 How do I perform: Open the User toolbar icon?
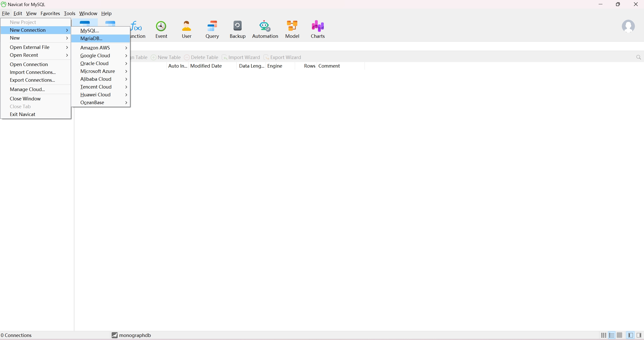tap(186, 30)
